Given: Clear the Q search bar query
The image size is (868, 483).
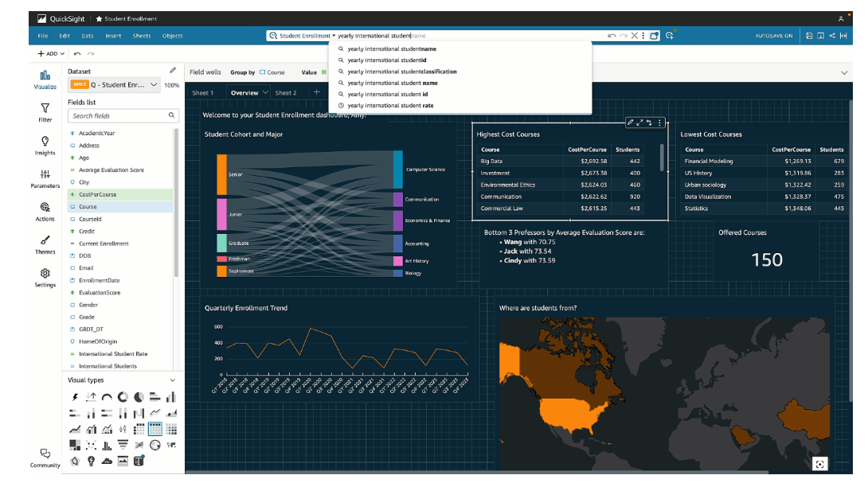Looking at the screenshot, I should click(x=635, y=35).
